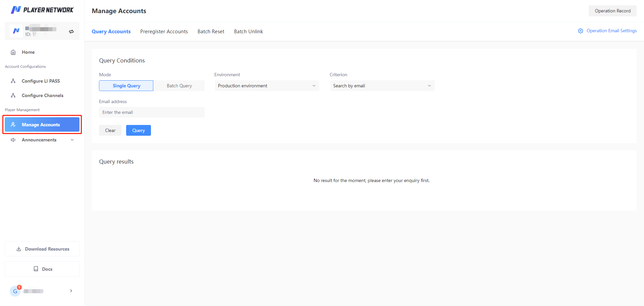644x306 pixels.
Task: Open Configure LI PASS in the sidebar
Action: (41, 81)
